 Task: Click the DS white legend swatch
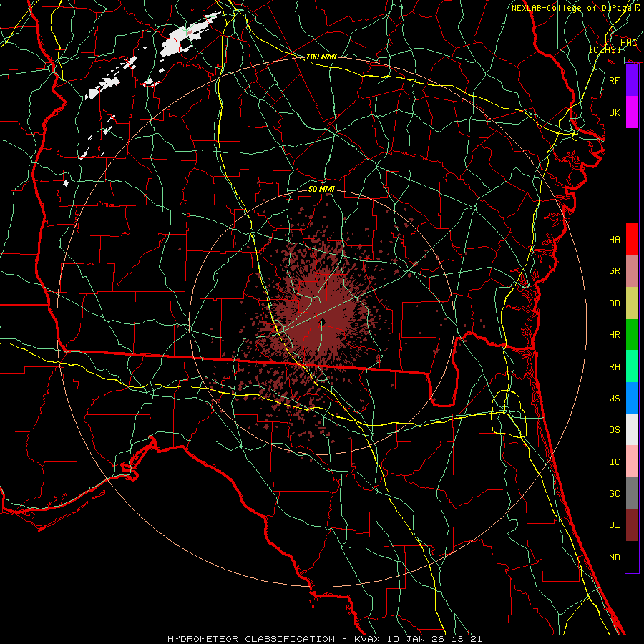click(632, 429)
